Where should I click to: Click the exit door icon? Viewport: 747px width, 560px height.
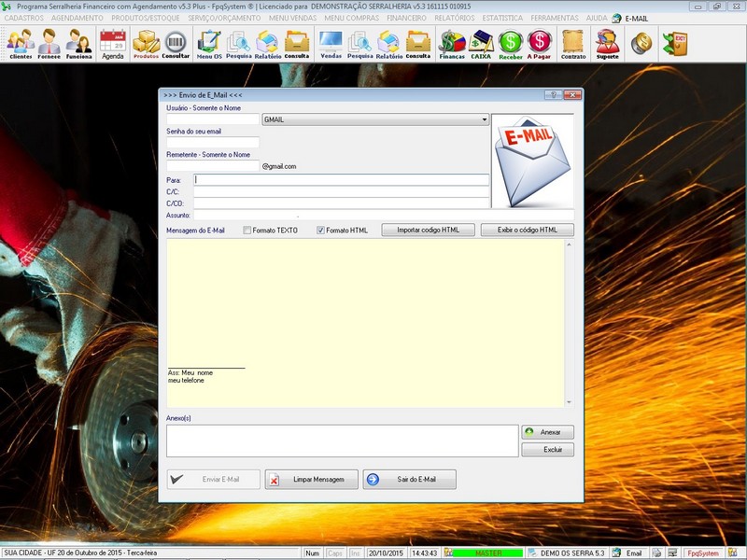click(x=675, y=43)
